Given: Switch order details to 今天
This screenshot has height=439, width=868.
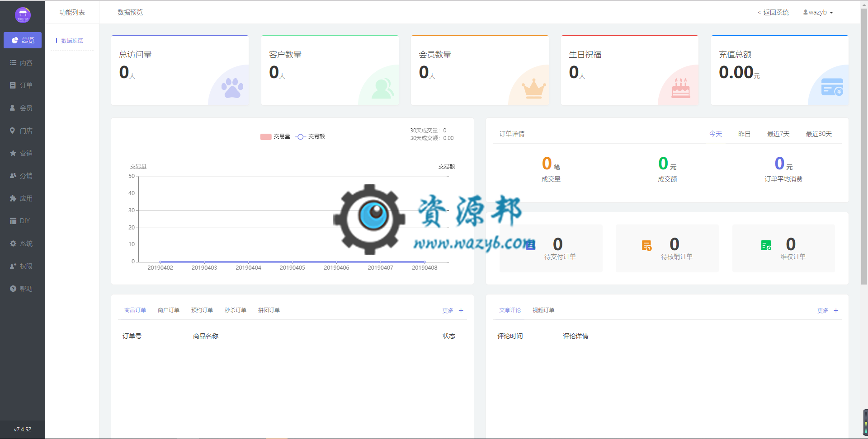Looking at the screenshot, I should click(716, 134).
